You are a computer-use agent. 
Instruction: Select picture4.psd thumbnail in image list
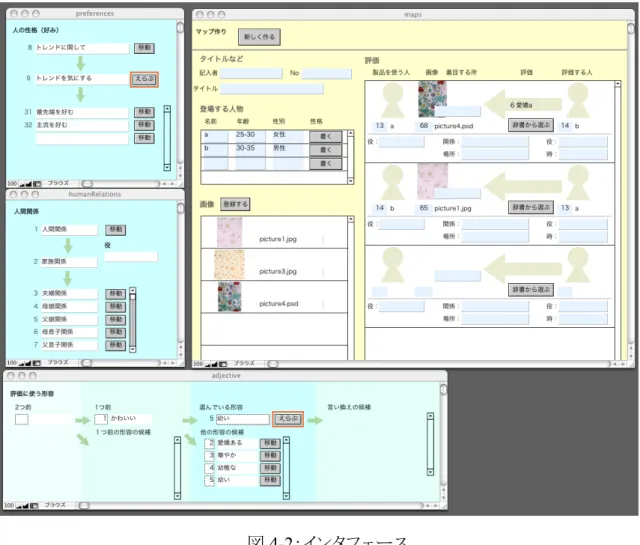(x=229, y=297)
